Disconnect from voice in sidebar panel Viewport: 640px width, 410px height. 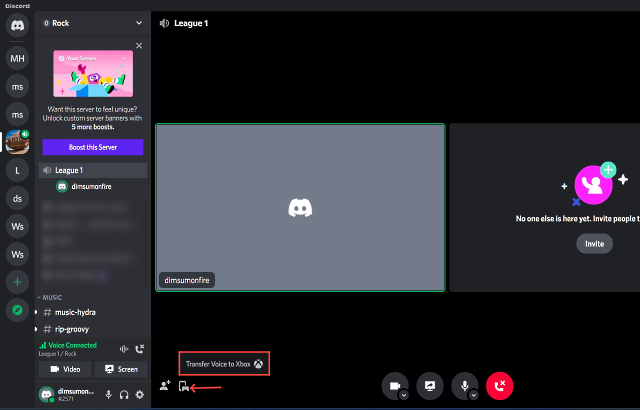pos(140,349)
